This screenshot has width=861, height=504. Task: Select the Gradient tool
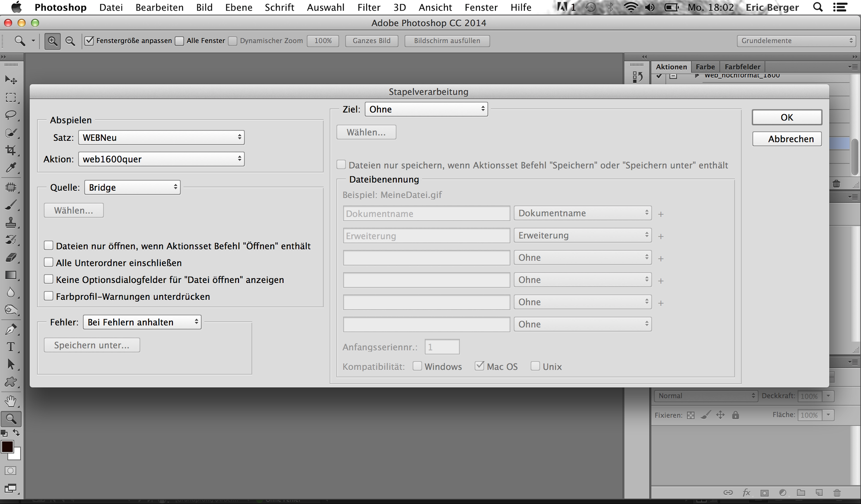(x=11, y=275)
